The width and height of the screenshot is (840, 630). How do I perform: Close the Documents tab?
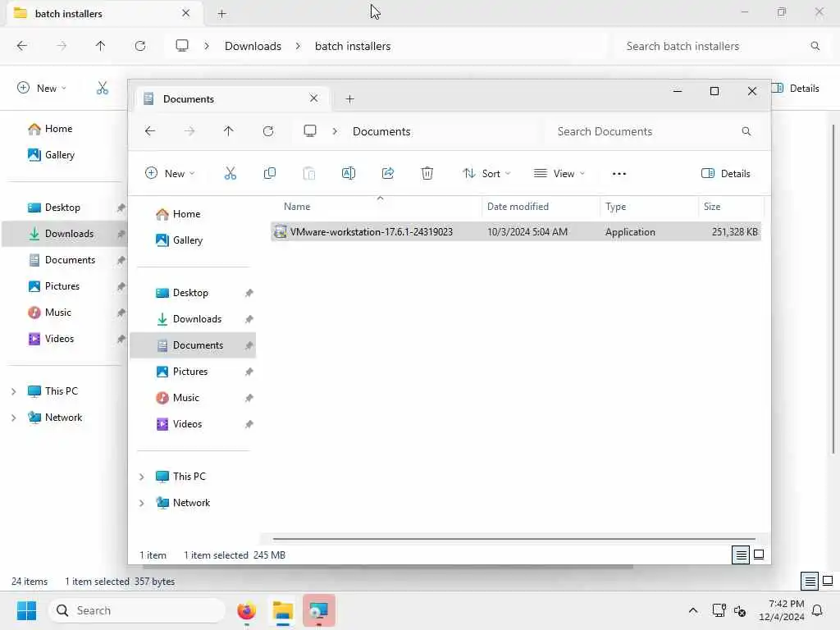click(314, 98)
